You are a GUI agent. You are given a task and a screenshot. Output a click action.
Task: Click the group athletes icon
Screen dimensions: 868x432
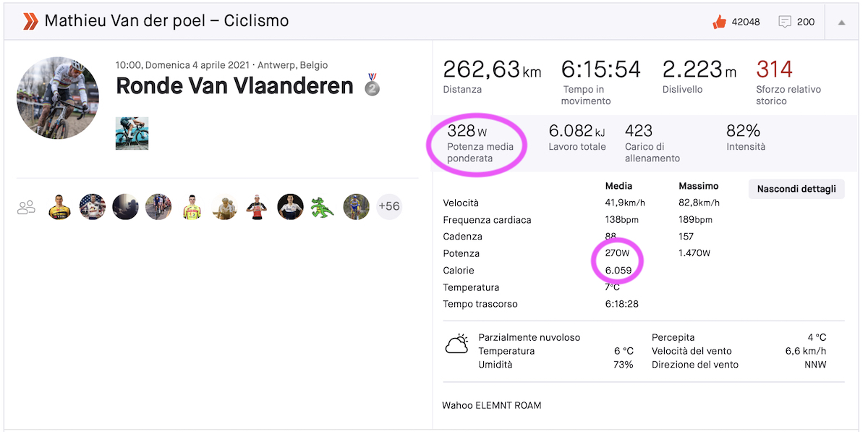coord(27,208)
